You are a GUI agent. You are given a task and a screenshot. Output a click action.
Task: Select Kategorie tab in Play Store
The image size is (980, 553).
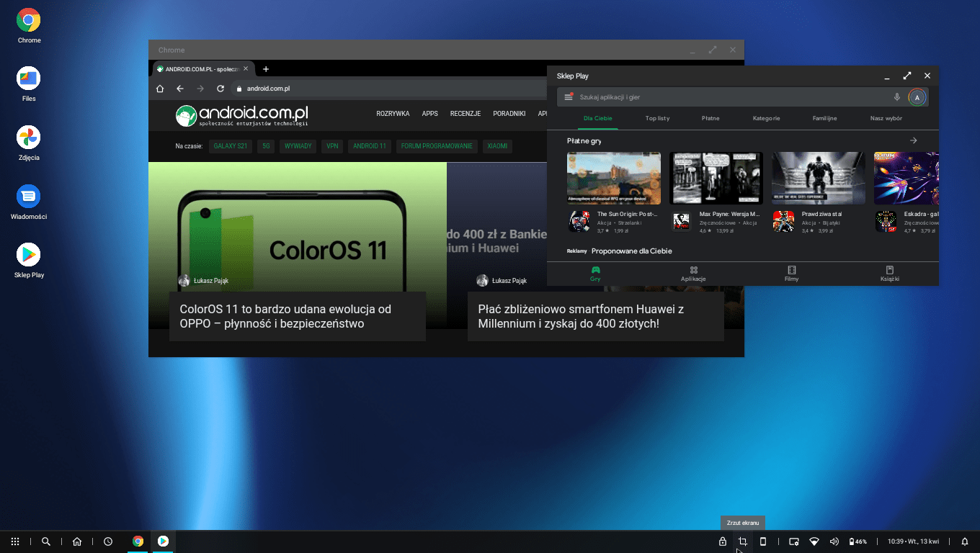[x=766, y=118]
